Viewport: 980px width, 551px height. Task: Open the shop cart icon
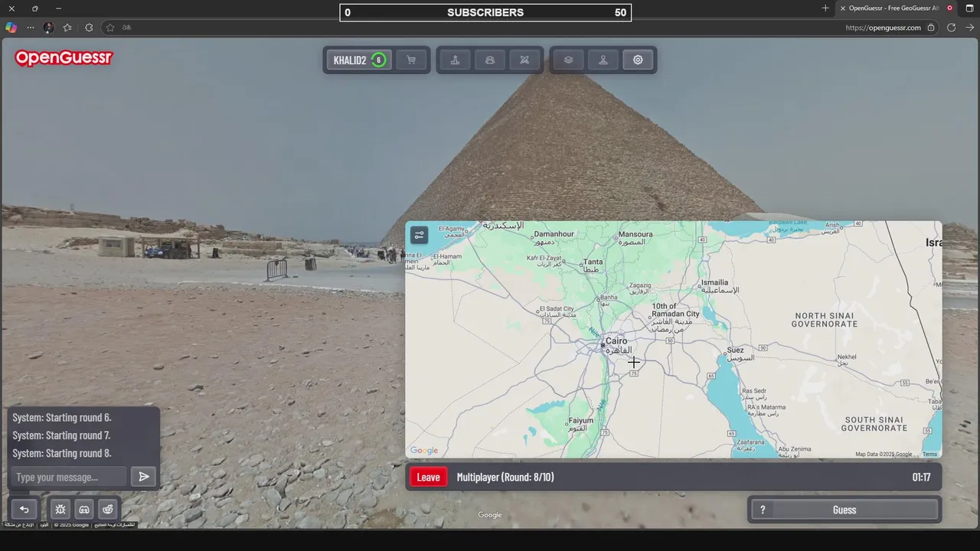[411, 60]
